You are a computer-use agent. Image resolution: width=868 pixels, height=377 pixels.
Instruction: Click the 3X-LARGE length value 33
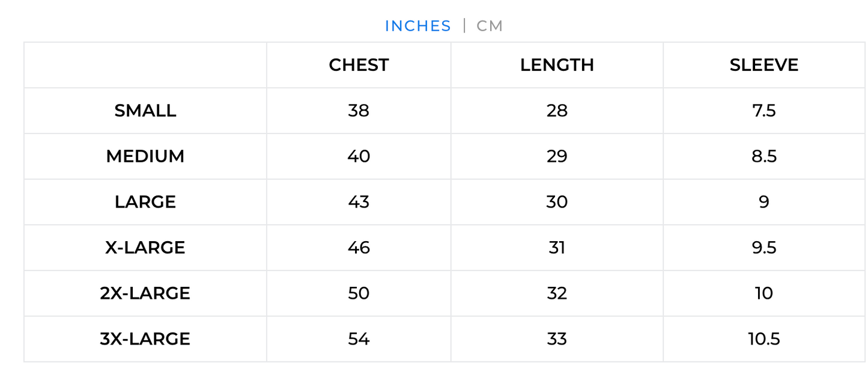pos(557,339)
